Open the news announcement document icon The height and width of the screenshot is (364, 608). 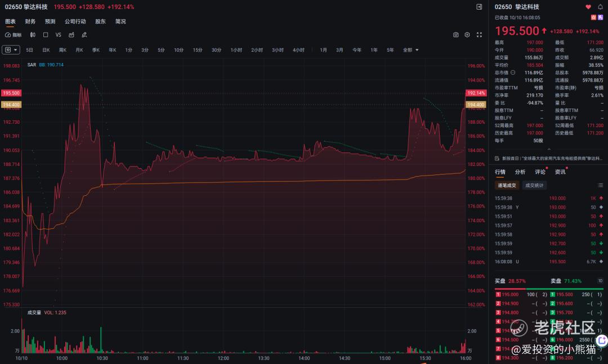[497, 159]
